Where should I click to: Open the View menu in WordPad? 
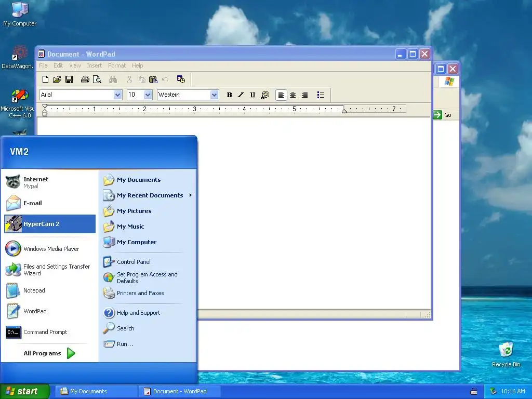coord(75,65)
